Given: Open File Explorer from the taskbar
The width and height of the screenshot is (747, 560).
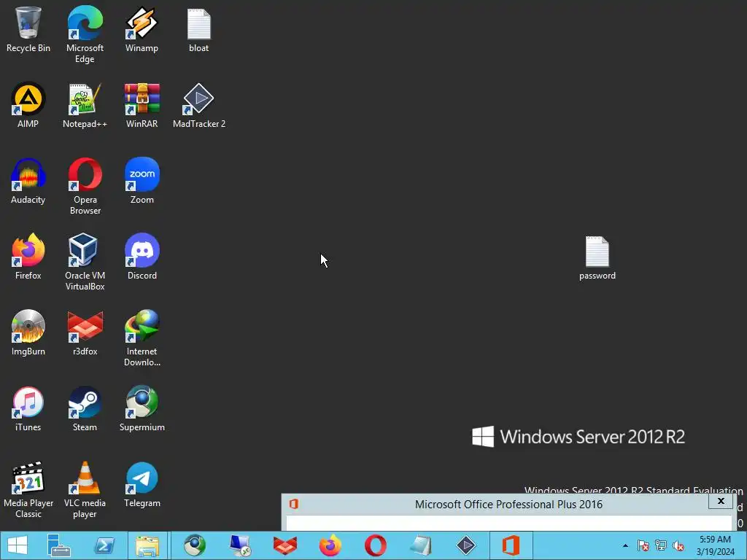Looking at the screenshot, I should (x=147, y=545).
